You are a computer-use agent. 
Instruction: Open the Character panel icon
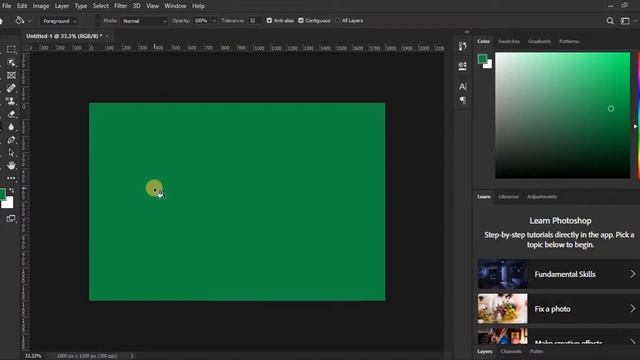point(462,87)
